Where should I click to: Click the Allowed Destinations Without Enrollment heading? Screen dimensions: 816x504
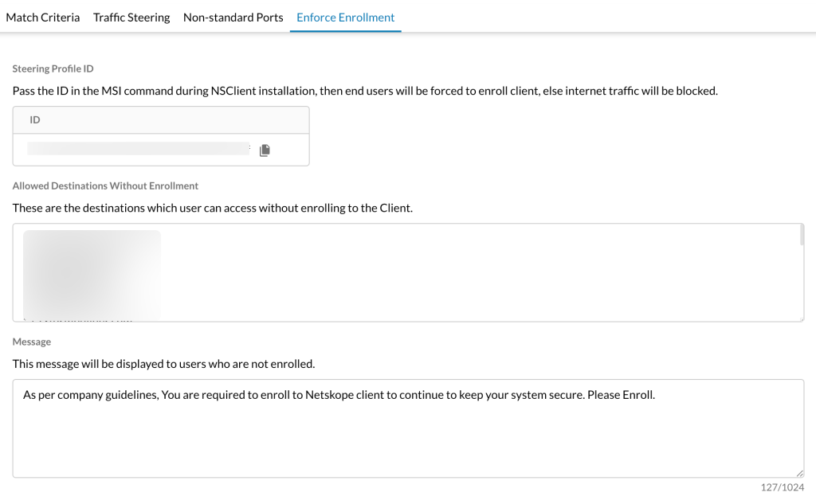click(x=105, y=186)
